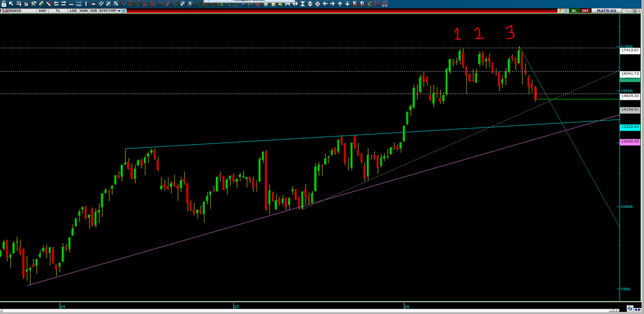Viewport: 644px width, 314px height.
Task: Click the up arrow navigation icon
Action: (x=340, y=4)
